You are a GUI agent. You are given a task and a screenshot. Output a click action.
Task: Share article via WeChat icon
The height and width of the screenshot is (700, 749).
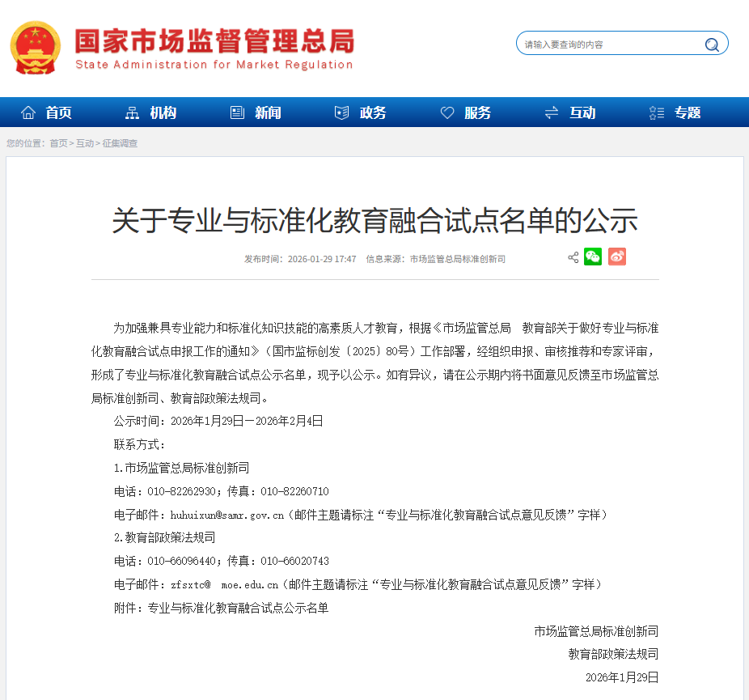coord(593,257)
